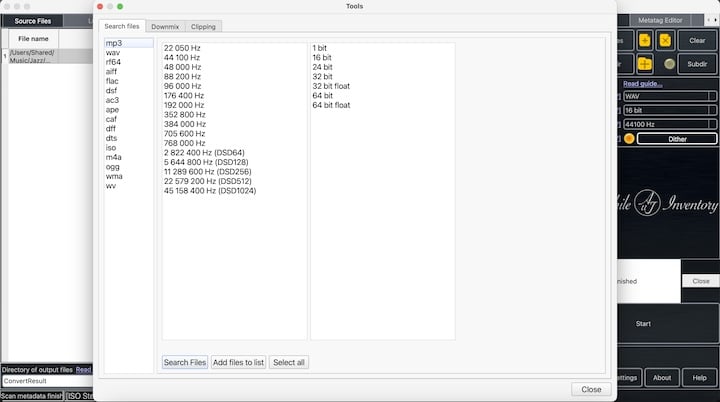Click the yellow add-file icon in main window
This screenshot has height=402, width=720.
pyautogui.click(x=644, y=40)
